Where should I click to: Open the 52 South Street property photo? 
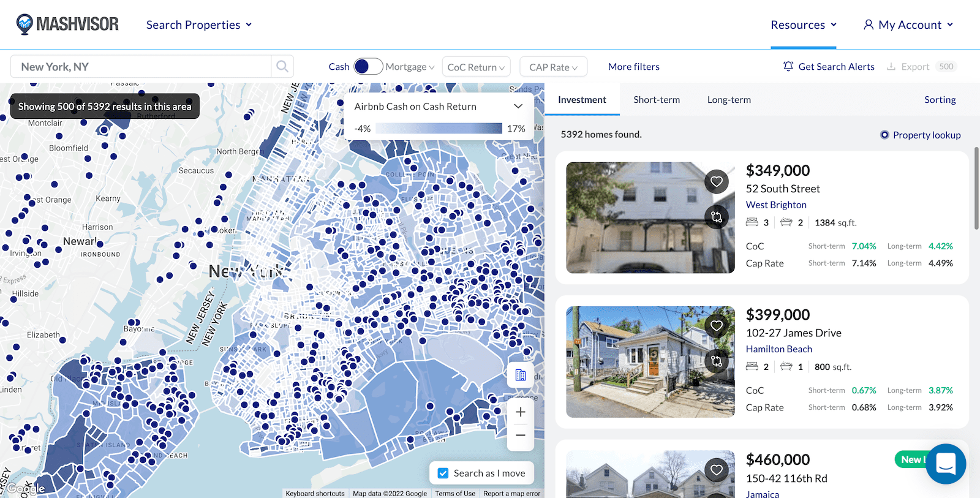[650, 217]
